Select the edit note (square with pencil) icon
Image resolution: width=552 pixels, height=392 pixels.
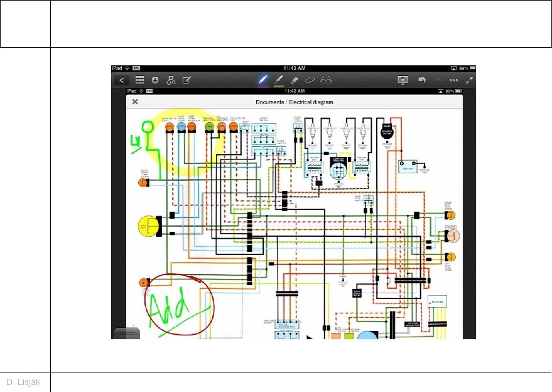(x=187, y=80)
